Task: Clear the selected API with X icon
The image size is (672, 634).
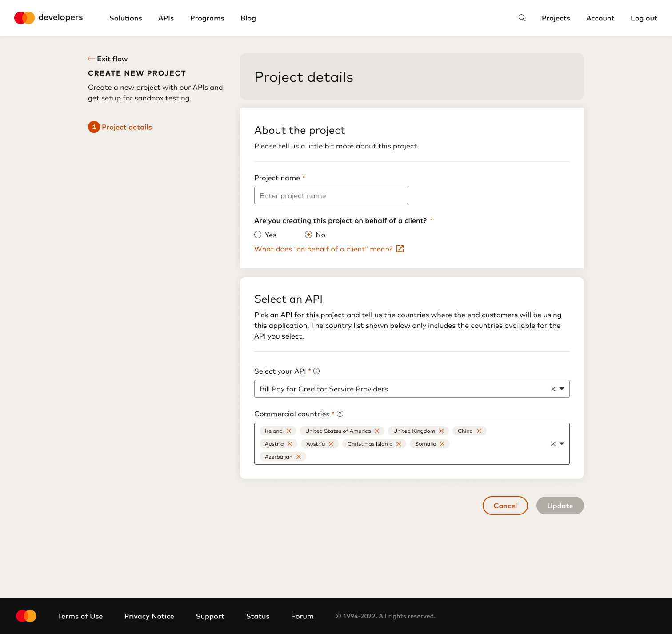Action: [x=553, y=389]
